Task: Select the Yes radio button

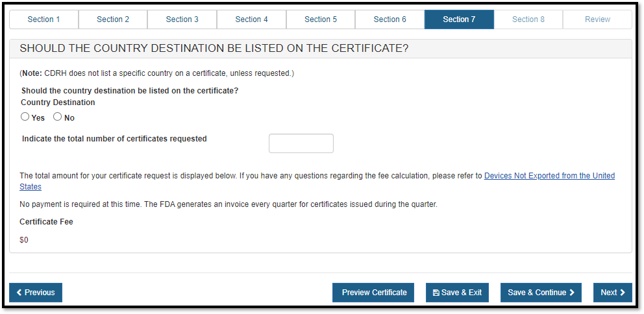Action: [x=25, y=117]
